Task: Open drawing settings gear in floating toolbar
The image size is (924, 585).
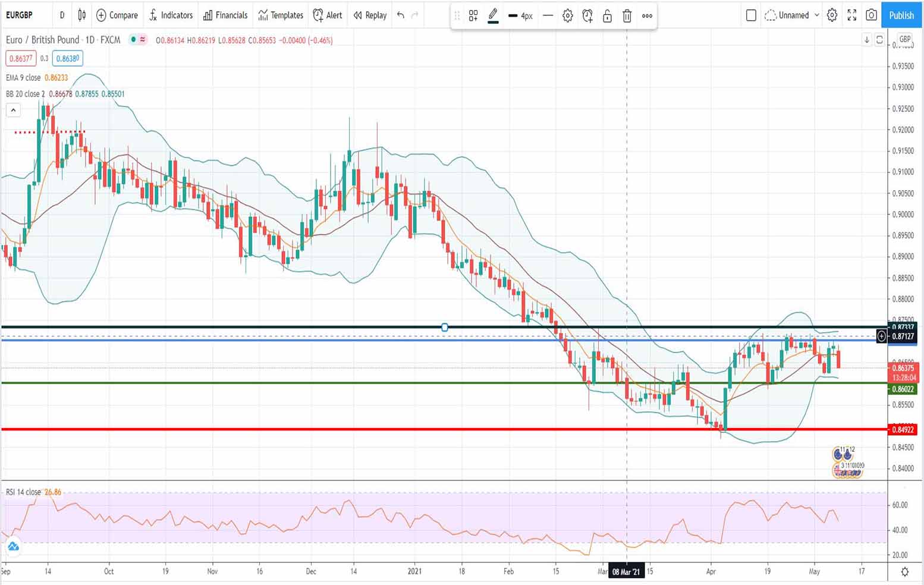Action: 568,16
